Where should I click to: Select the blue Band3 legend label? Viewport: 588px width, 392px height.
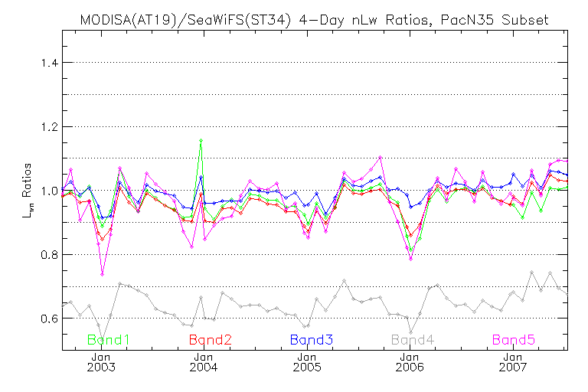(x=312, y=340)
